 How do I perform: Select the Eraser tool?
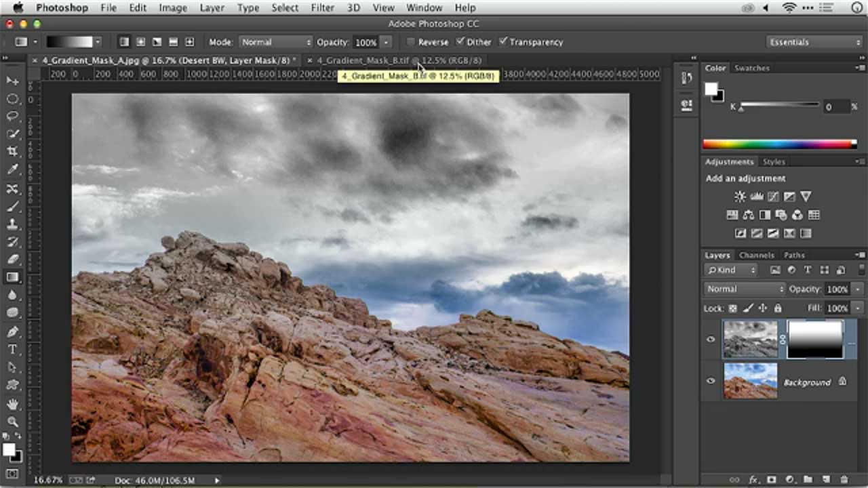coord(12,259)
